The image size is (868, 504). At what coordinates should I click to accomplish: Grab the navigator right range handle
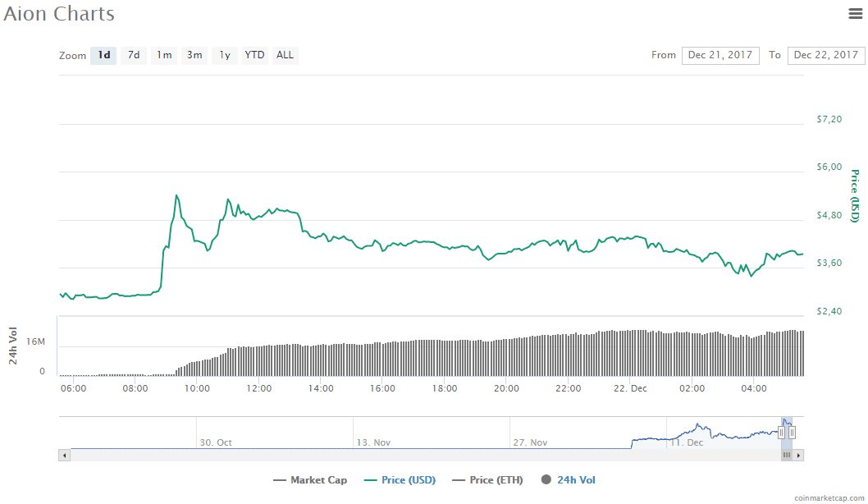click(793, 433)
